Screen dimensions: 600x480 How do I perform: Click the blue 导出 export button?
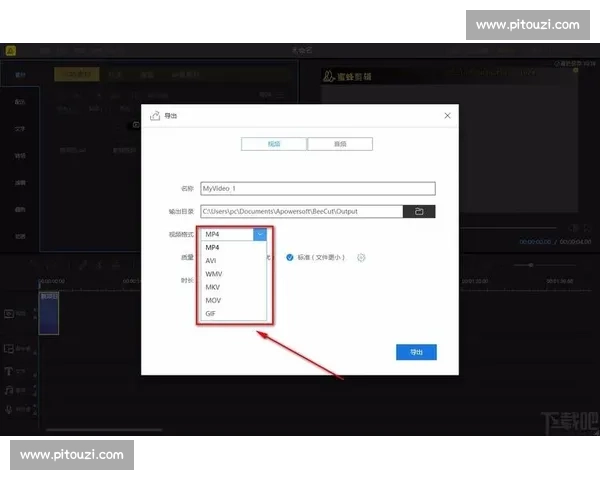(x=416, y=352)
